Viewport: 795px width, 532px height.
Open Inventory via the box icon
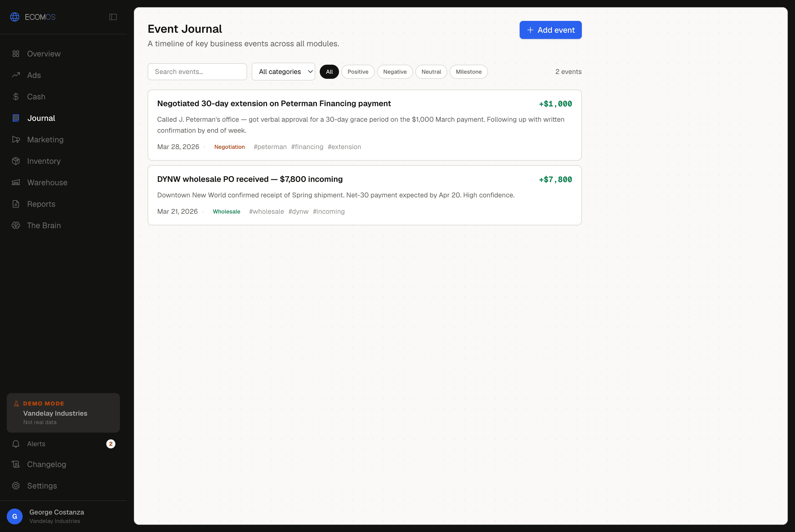pos(16,161)
